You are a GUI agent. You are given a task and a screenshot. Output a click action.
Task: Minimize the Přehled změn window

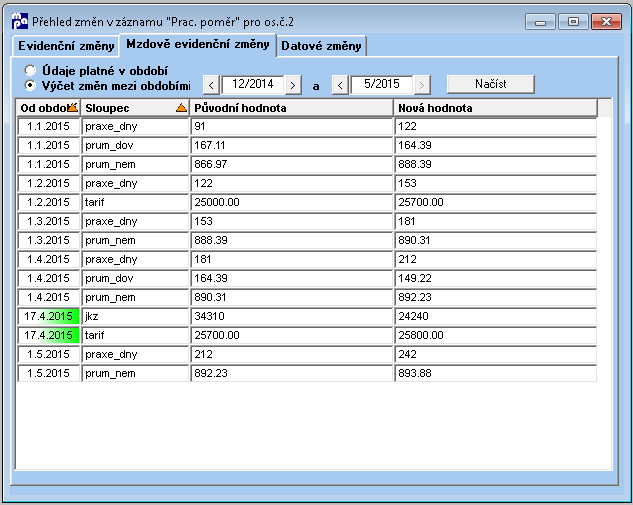point(540,21)
